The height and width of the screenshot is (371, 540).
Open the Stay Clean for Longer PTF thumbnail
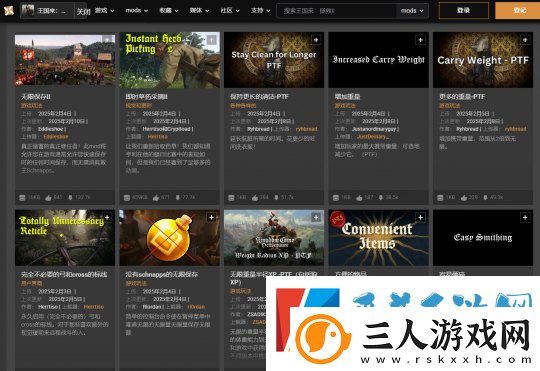tap(274, 60)
